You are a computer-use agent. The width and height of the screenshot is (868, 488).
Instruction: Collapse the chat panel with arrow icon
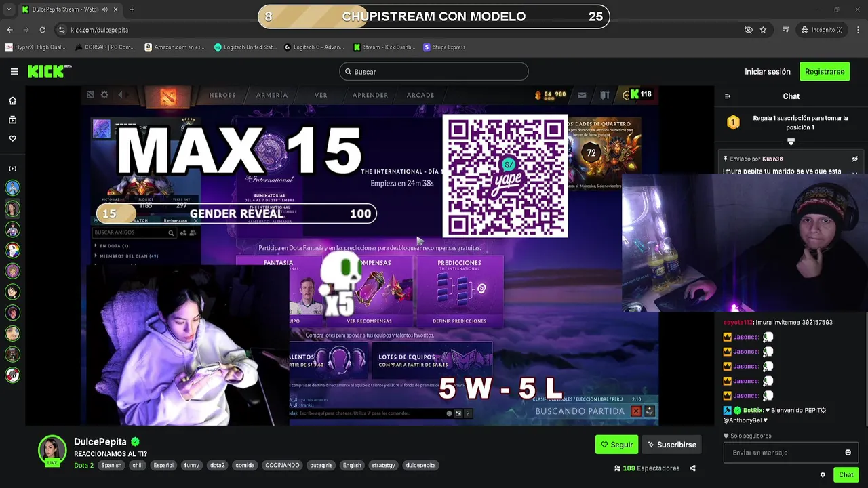pyautogui.click(x=728, y=96)
